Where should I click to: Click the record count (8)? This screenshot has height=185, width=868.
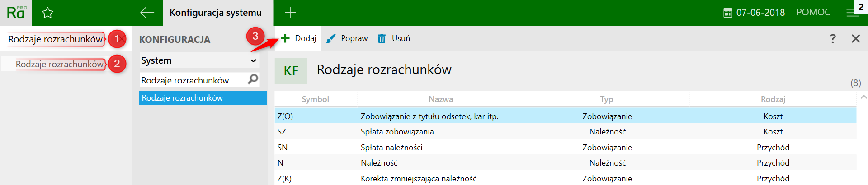855,83
